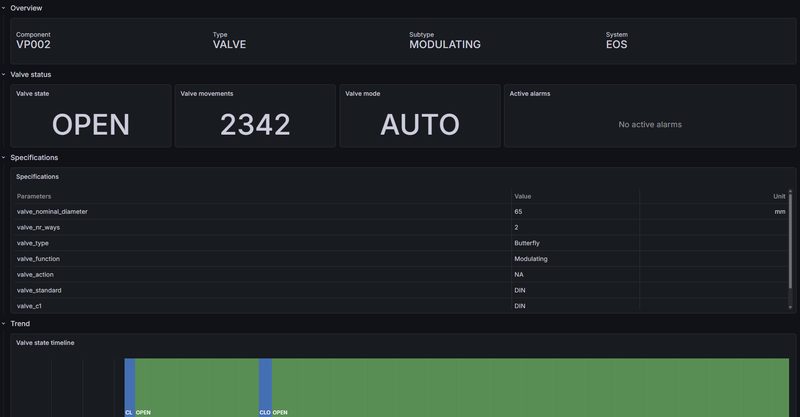Click the NA value cell
Image resolution: width=800 pixels, height=417 pixels.
pos(575,275)
